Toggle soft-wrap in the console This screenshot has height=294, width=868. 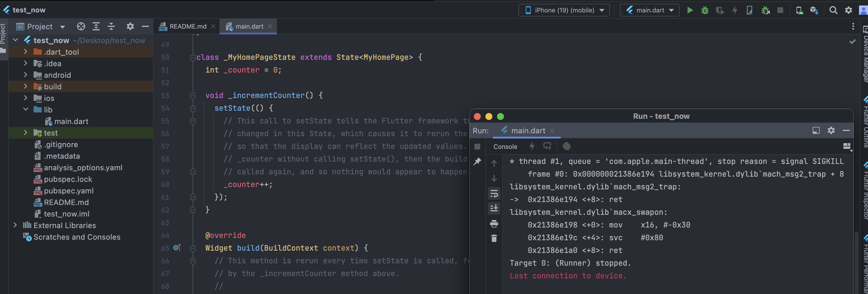click(x=494, y=193)
